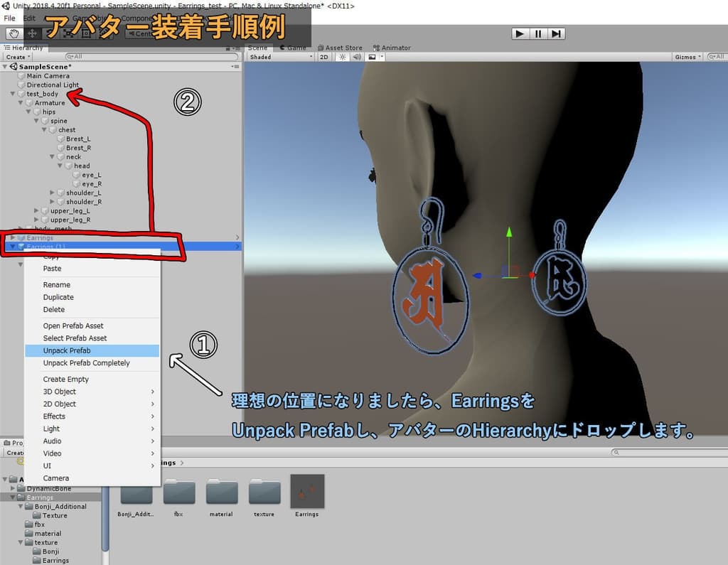Select the Hand tool in the toolbar
Screen dimensions: 728x565
(13, 33)
